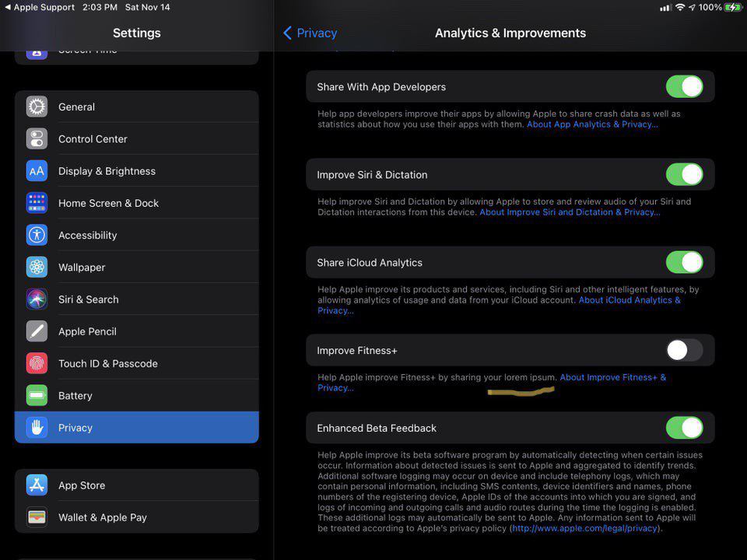Screen dimensions: 747x560
Task: Tap the Enhanced Beta Feedback label
Action: pos(377,428)
